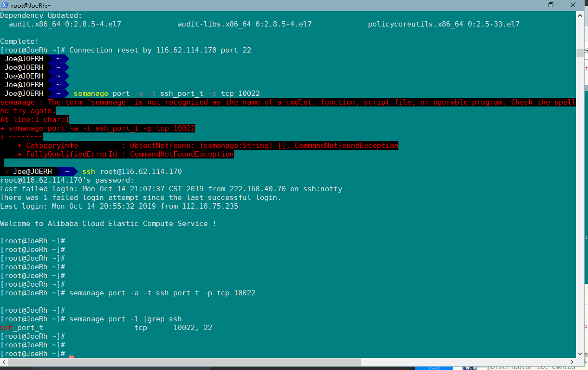Click the vertical scrollbar up arrow

pos(580,15)
